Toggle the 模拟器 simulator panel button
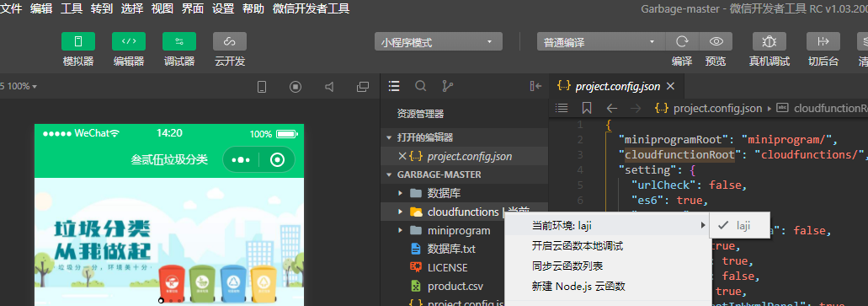 [78, 41]
